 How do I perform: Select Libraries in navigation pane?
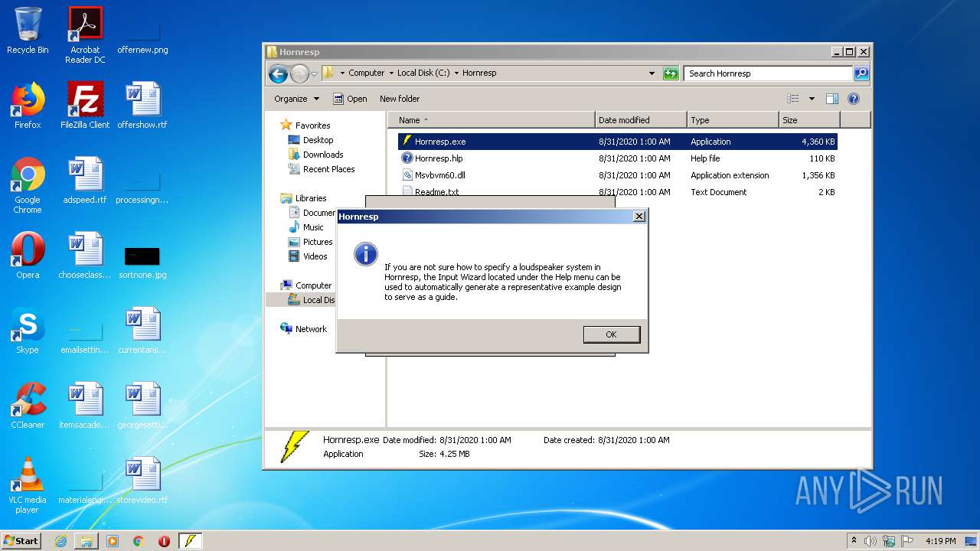[303, 198]
